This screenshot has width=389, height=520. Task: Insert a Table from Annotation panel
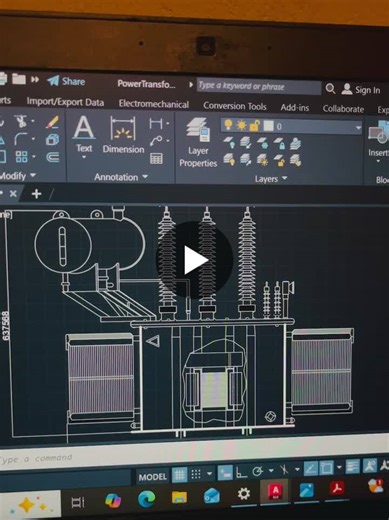pos(156,158)
